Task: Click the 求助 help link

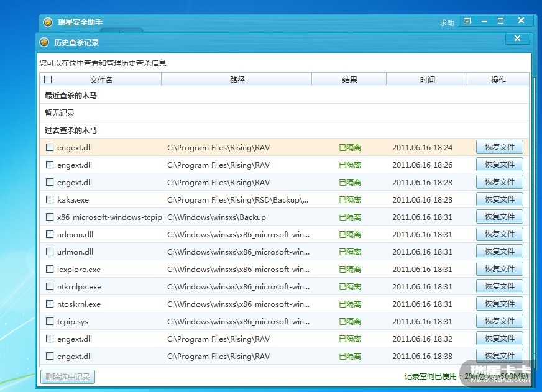Action: point(447,22)
